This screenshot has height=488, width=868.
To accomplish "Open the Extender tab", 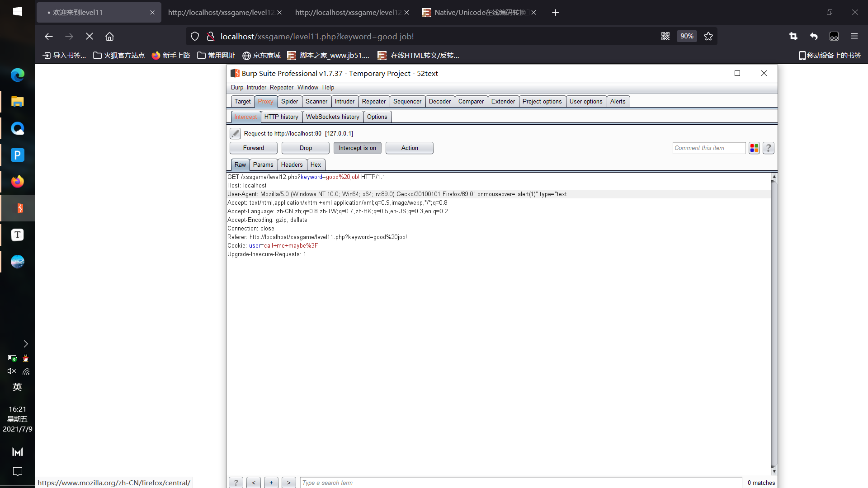I will [x=503, y=101].
